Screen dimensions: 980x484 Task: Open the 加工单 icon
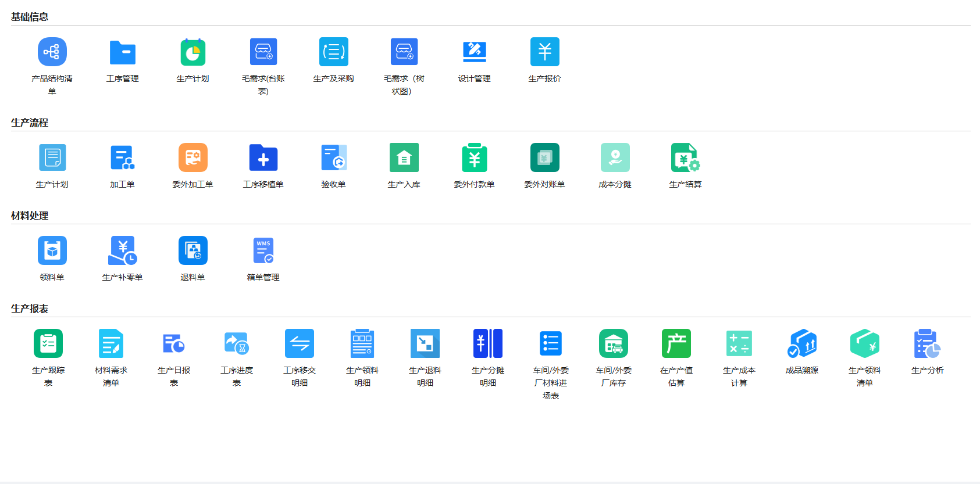coord(123,158)
